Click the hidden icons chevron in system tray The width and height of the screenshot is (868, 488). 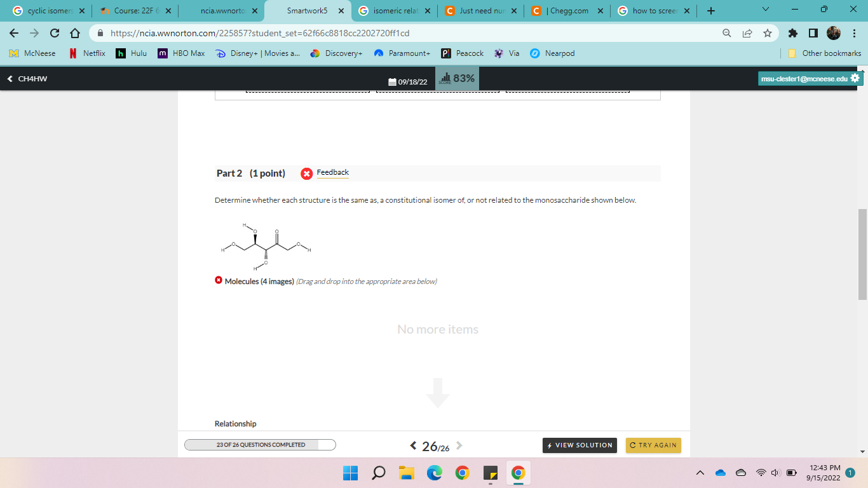pyautogui.click(x=700, y=473)
